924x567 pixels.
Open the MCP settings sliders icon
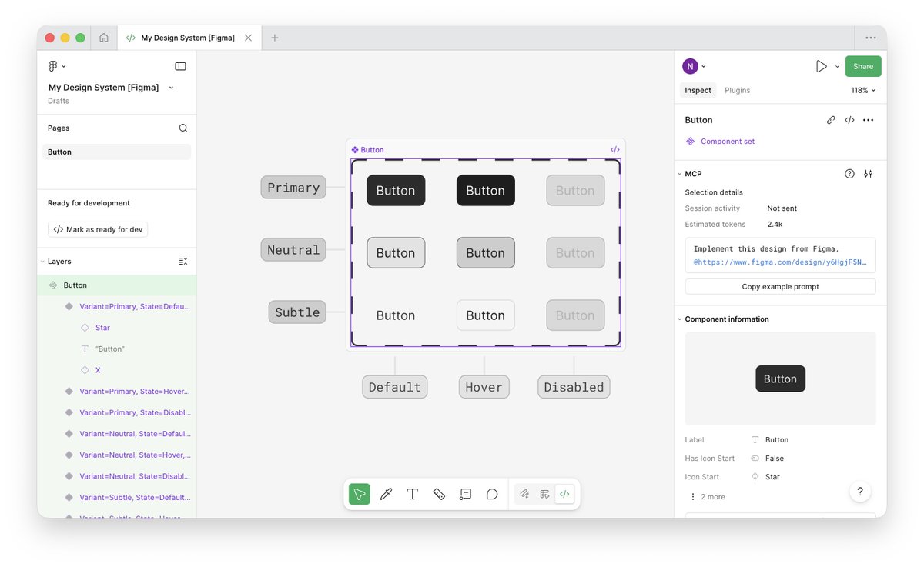point(869,174)
